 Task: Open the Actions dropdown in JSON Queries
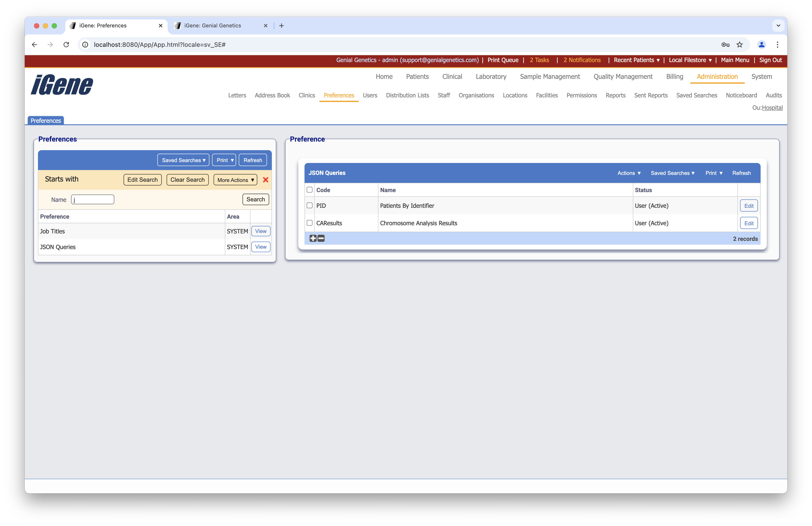(x=629, y=173)
